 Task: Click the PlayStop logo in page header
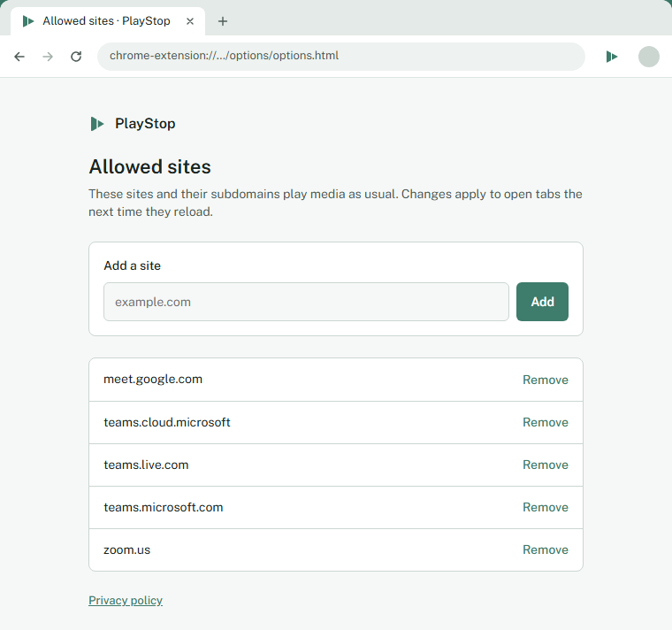click(x=97, y=124)
